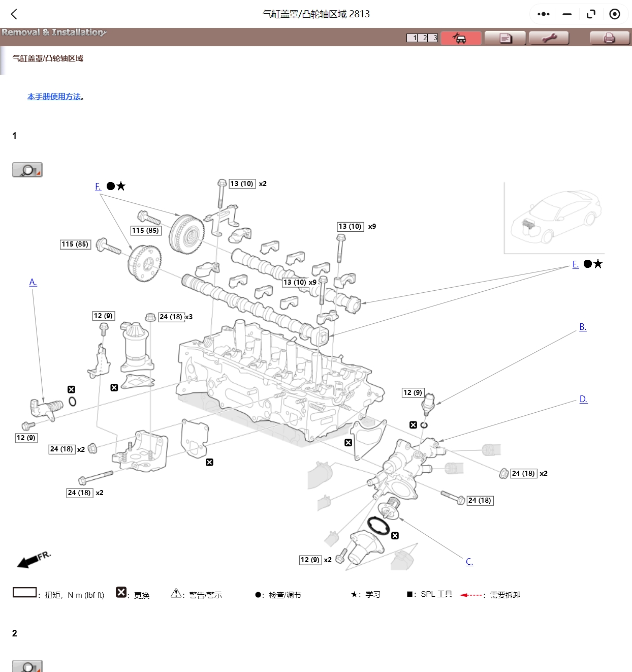This screenshot has height=672, width=632.
Task: Open component link A. in diagram
Action: (33, 283)
